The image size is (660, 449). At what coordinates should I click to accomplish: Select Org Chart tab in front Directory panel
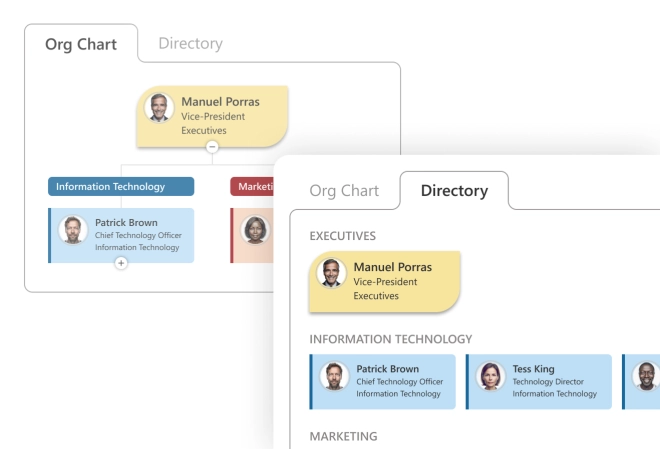pos(344,191)
